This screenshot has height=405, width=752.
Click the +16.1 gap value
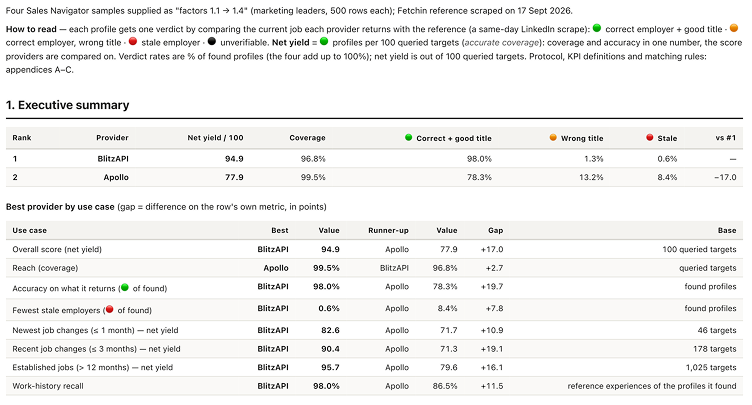coord(492,367)
